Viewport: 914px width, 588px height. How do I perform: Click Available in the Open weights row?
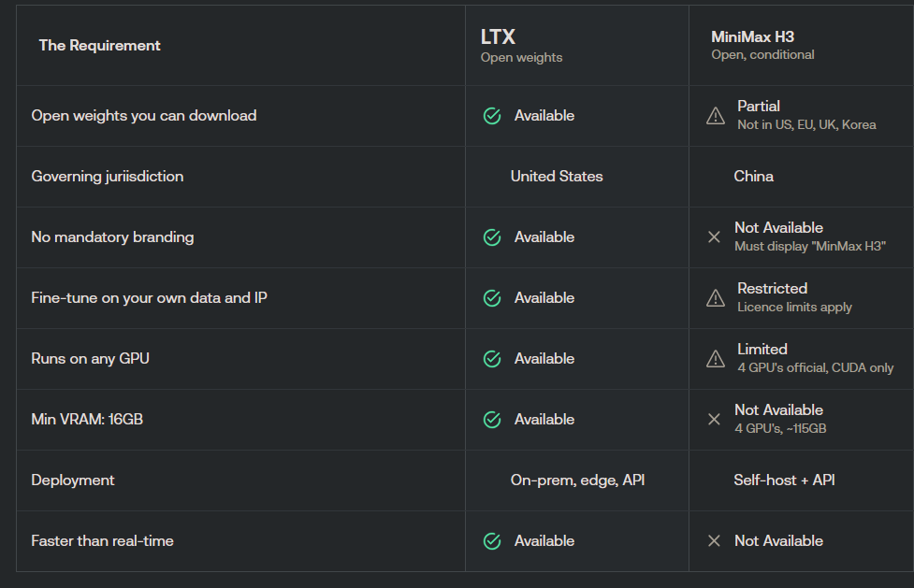(544, 115)
